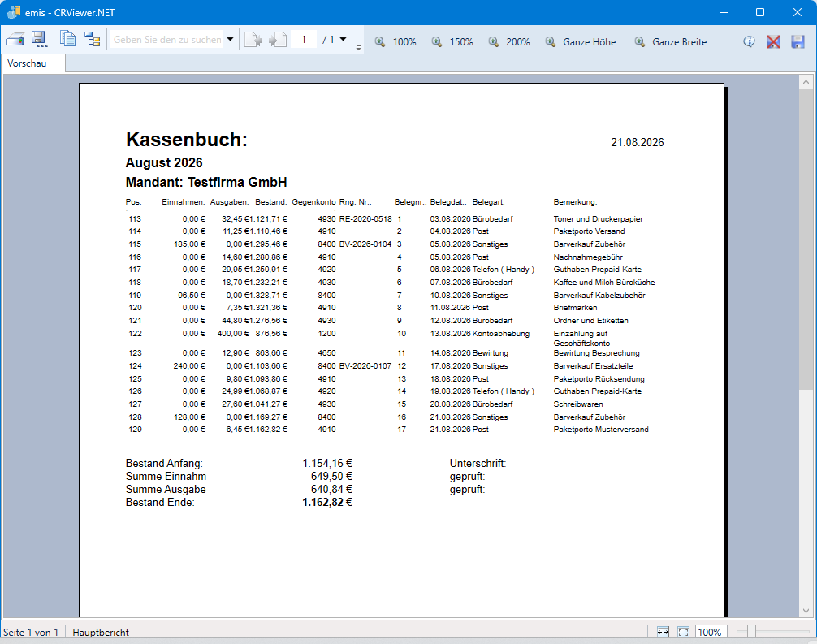The width and height of the screenshot is (817, 644).
Task: Click the emis app icon in title bar
Action: pyautogui.click(x=14, y=12)
